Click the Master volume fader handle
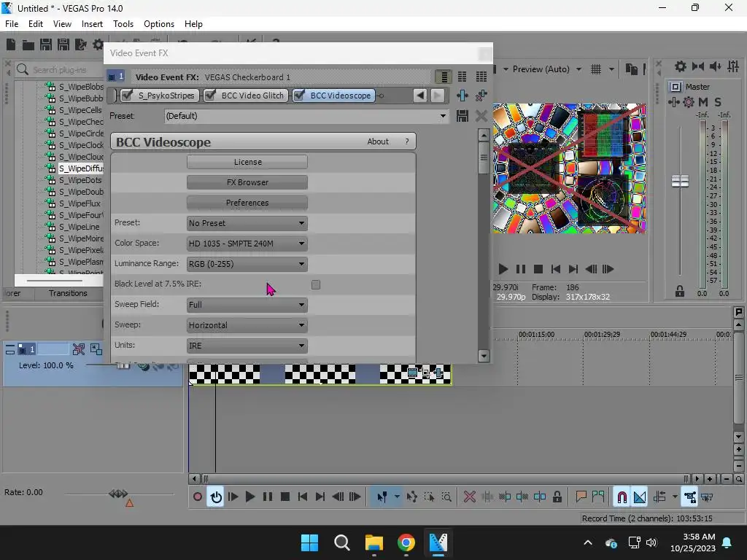747x560 pixels. tap(680, 181)
